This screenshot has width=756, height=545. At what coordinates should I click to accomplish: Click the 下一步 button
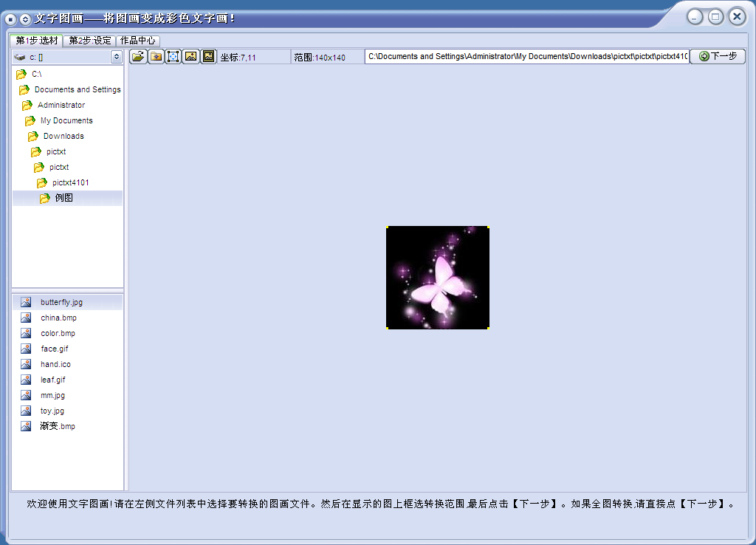pyautogui.click(x=718, y=56)
